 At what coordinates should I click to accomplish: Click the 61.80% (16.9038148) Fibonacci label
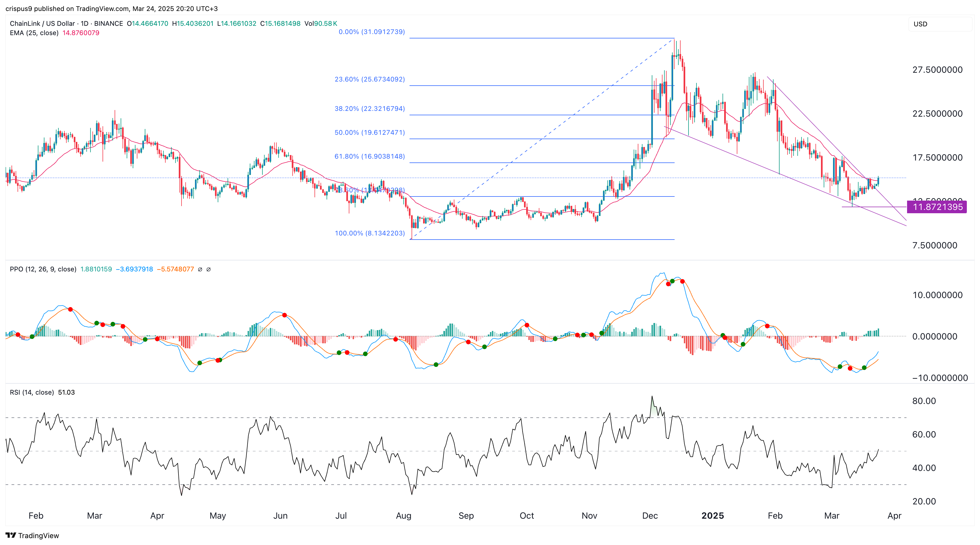point(370,156)
